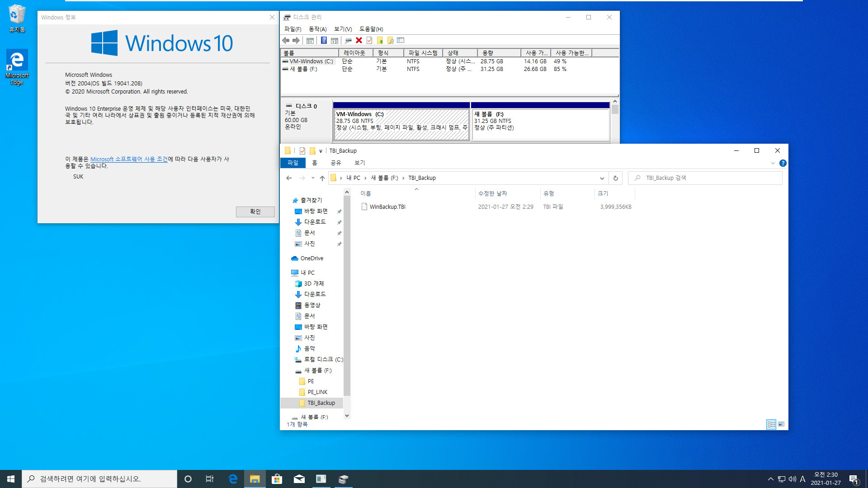
Task: Open the 파일(F) menu in Disk Management
Action: (x=292, y=29)
